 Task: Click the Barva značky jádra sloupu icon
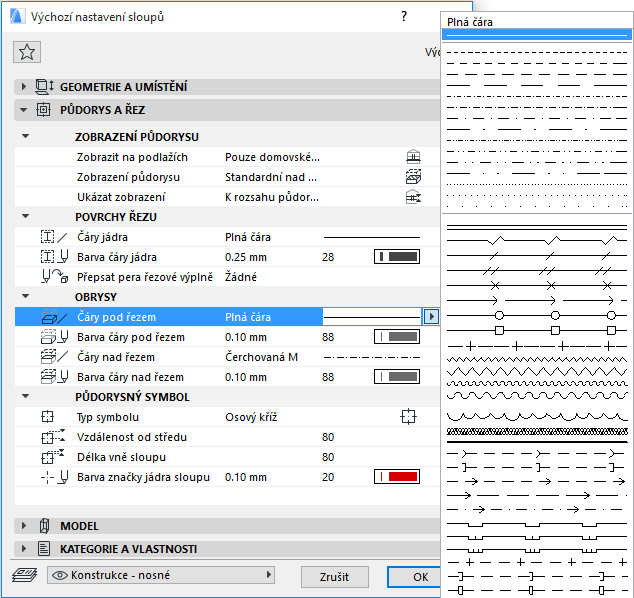click(54, 477)
